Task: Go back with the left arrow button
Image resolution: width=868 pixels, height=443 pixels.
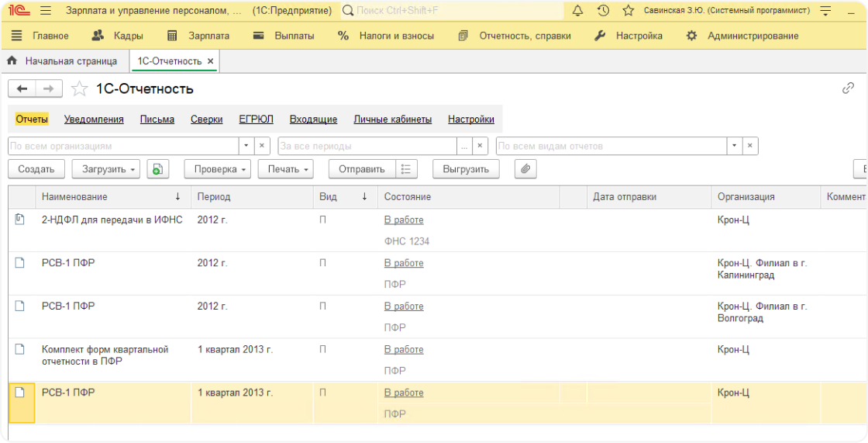Action: click(x=22, y=88)
